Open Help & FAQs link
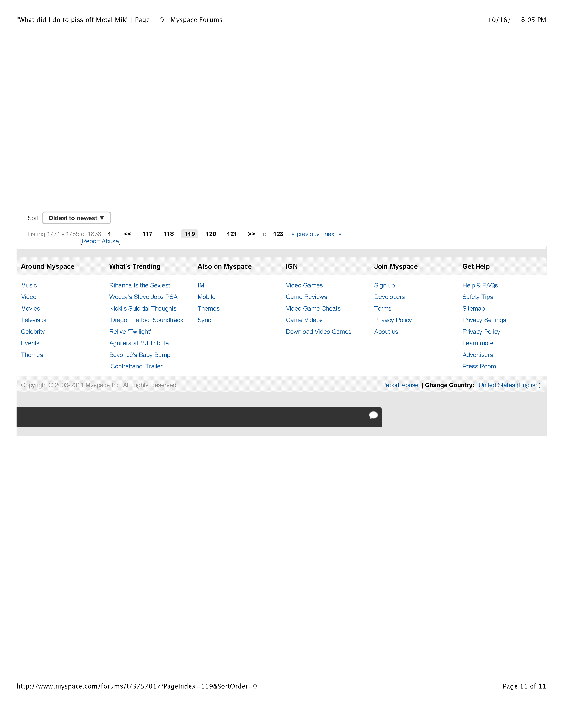 click(x=480, y=285)
